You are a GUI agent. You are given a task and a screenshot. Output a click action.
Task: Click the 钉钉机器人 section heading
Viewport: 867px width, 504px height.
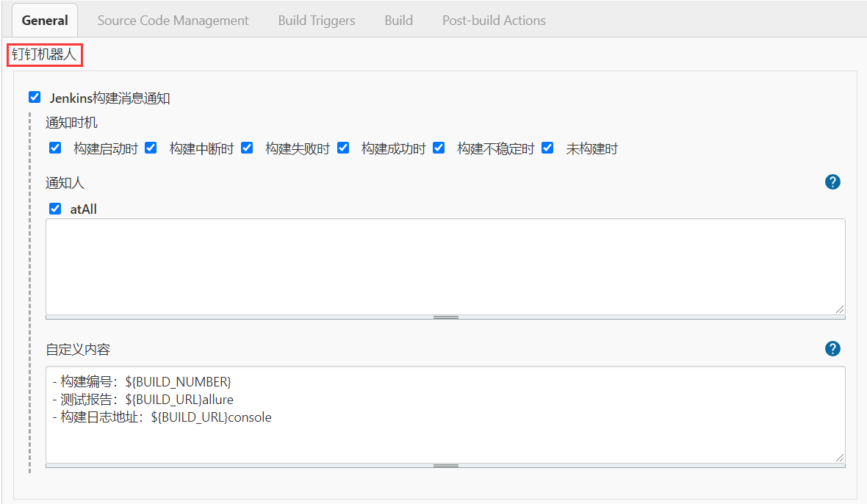point(44,54)
